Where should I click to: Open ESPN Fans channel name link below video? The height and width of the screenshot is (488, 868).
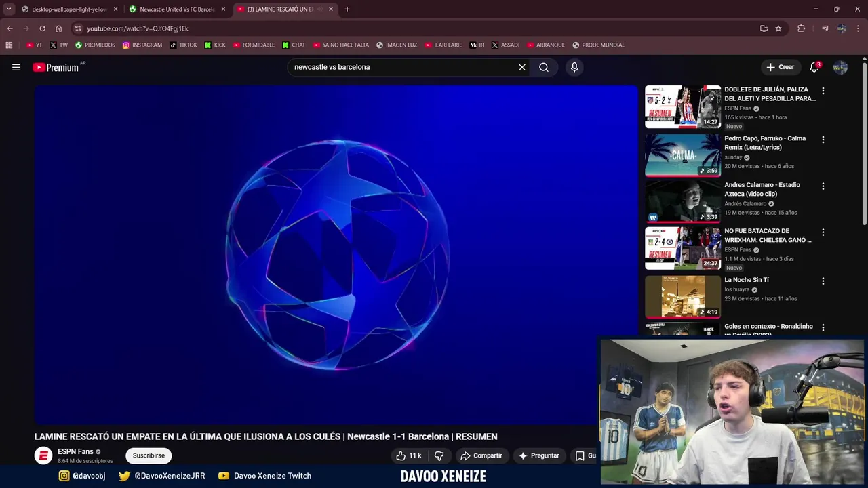point(75,451)
